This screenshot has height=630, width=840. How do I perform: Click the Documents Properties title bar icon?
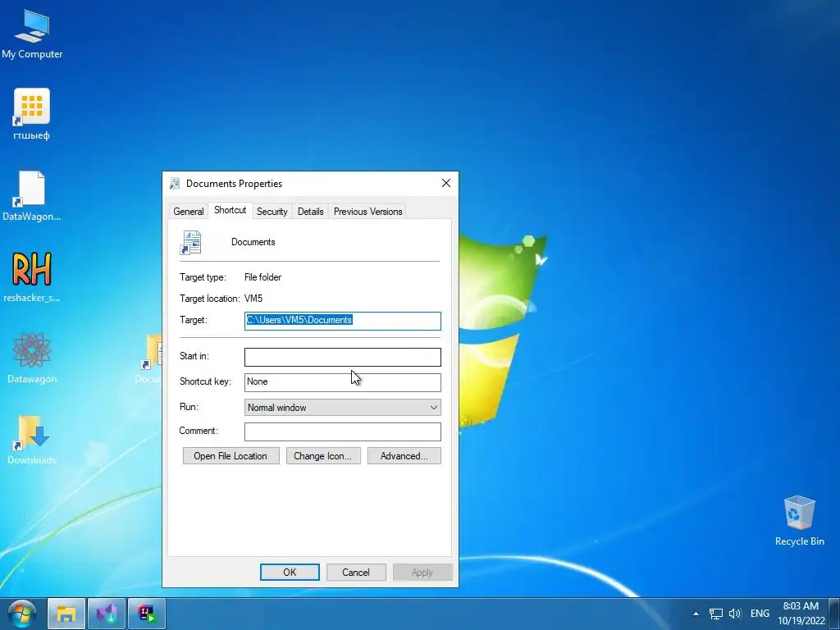pyautogui.click(x=175, y=183)
